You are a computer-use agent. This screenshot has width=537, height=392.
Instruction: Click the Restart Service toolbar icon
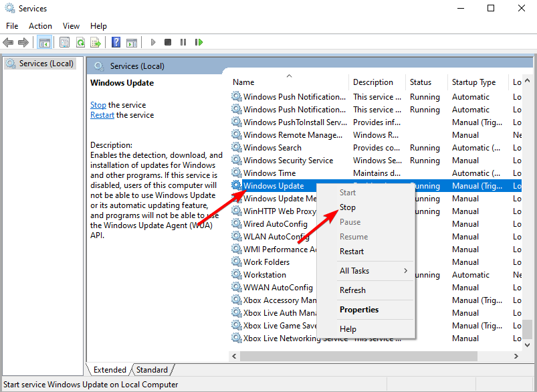pos(199,43)
